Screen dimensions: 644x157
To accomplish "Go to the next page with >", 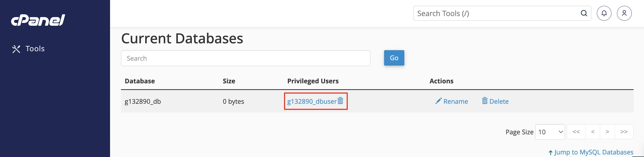I will pos(608,132).
